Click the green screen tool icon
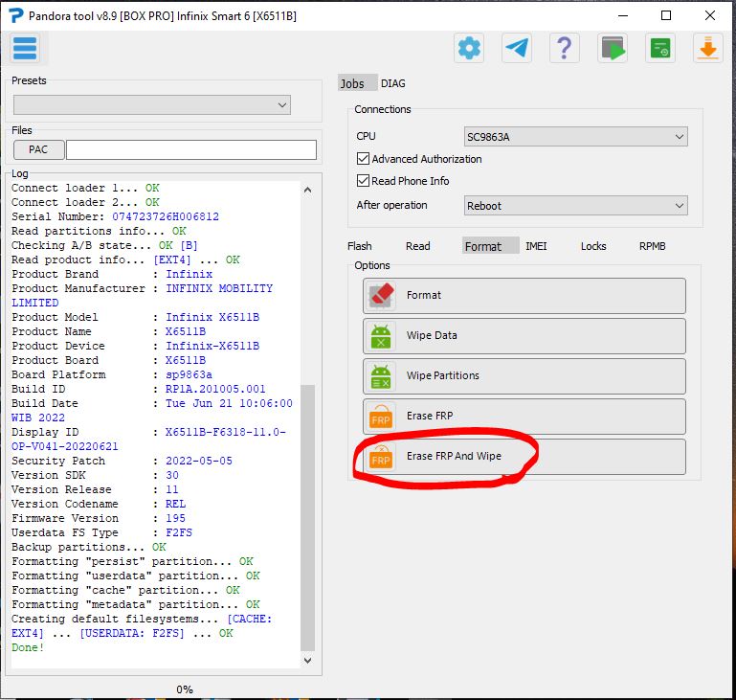 (660, 48)
